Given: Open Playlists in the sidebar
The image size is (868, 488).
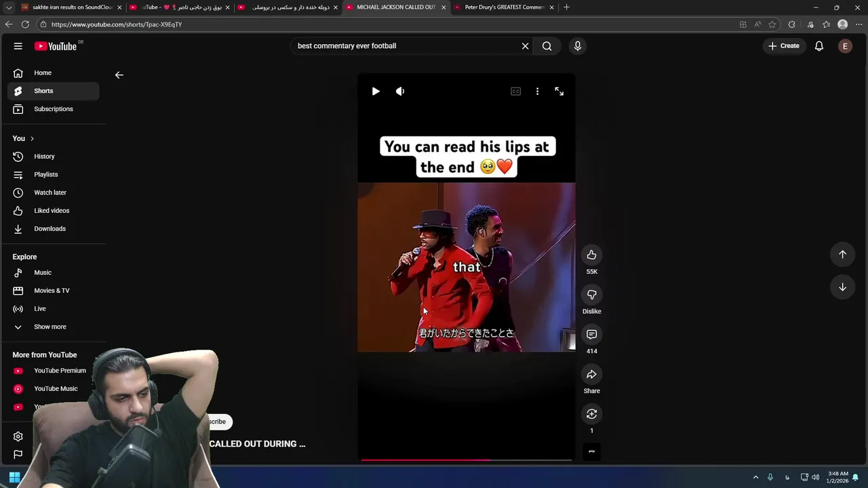Looking at the screenshot, I should [x=53, y=175].
